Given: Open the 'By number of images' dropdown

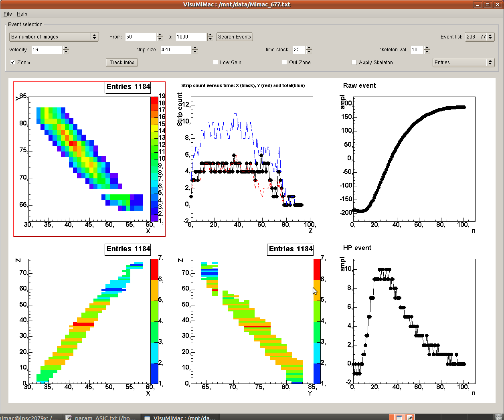Looking at the screenshot, I should 54,37.
